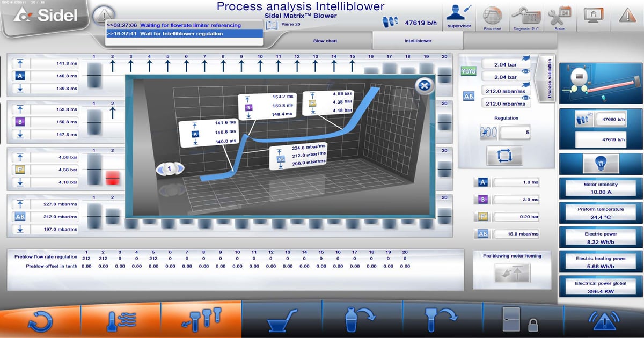The image size is (644, 338).
Task: Click the AB tolerance icon near 15.0 mbar/ms
Action: [x=482, y=234]
